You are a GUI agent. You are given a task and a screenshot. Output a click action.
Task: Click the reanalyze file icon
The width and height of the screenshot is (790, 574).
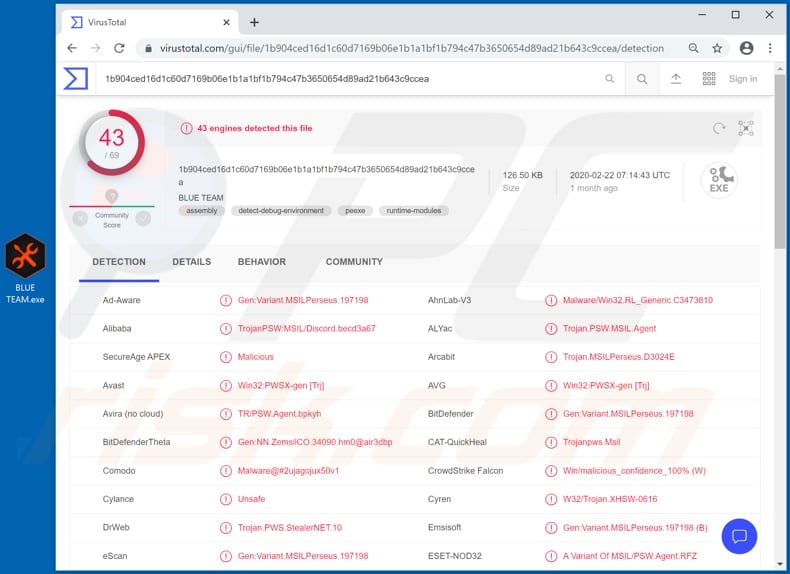(719, 129)
